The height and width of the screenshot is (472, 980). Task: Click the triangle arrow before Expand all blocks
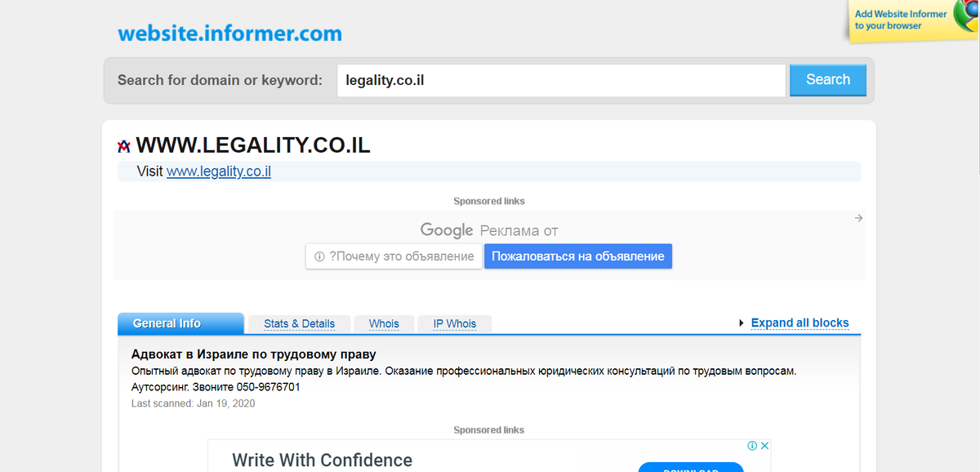pyautogui.click(x=742, y=323)
